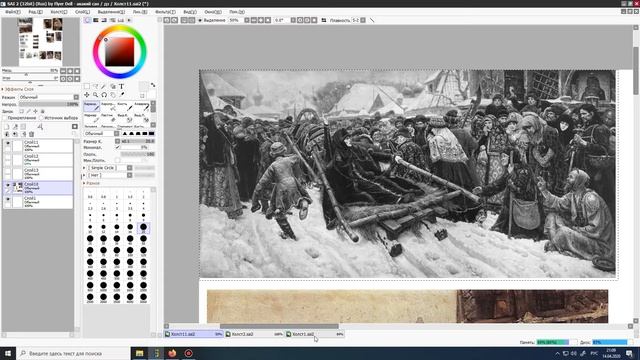Open Firefox from the taskbar
Screen dimensions: 640x360
(x=172, y=353)
